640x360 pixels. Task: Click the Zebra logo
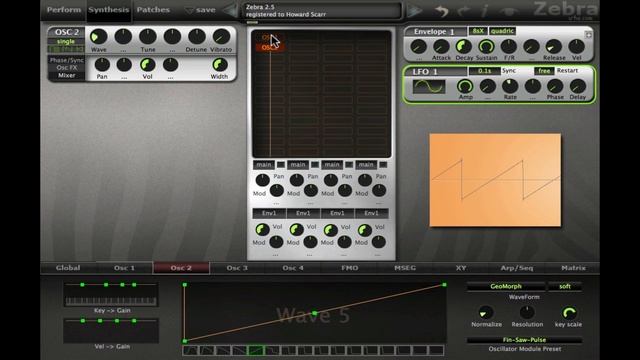tap(565, 9)
